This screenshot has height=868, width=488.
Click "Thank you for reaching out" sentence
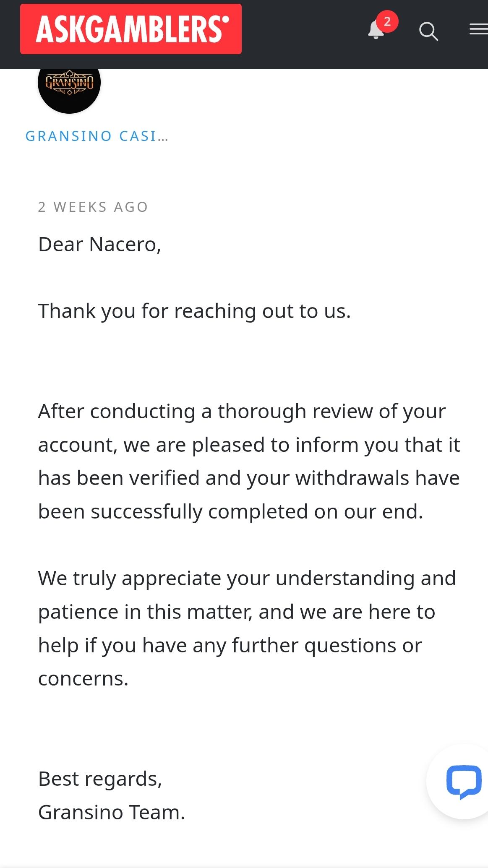pyautogui.click(x=194, y=311)
